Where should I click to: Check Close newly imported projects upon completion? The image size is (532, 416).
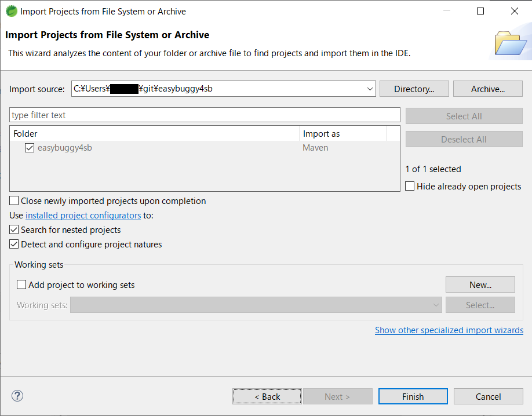14,200
